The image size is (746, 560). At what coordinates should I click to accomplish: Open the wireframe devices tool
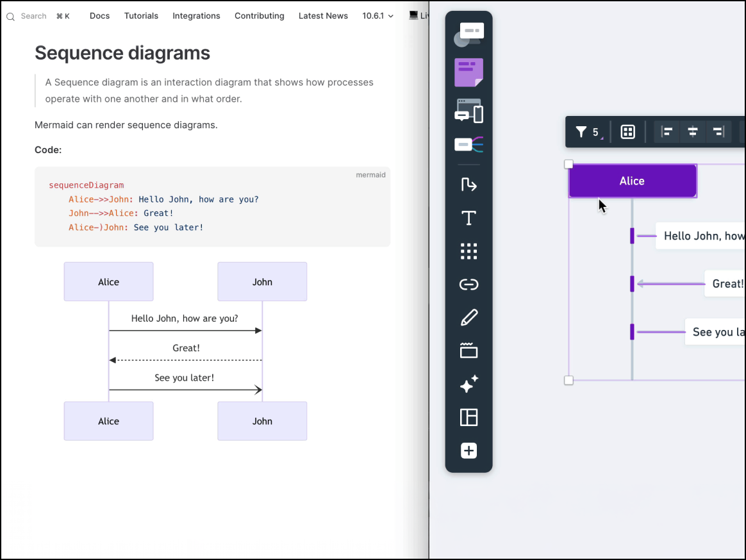(x=468, y=111)
